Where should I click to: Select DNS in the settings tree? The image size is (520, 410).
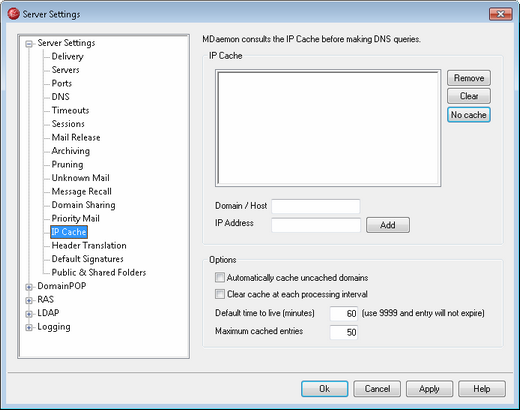61,97
